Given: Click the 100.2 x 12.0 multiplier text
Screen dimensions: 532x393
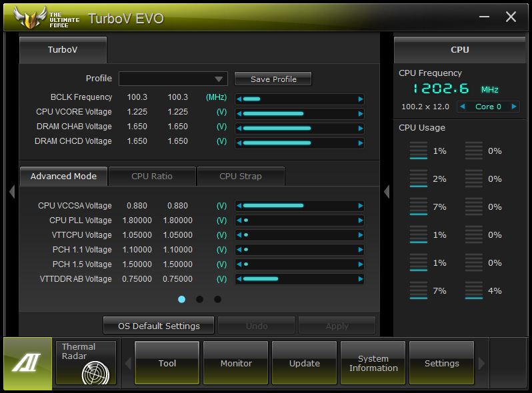Looking at the screenshot, I should click(425, 107).
